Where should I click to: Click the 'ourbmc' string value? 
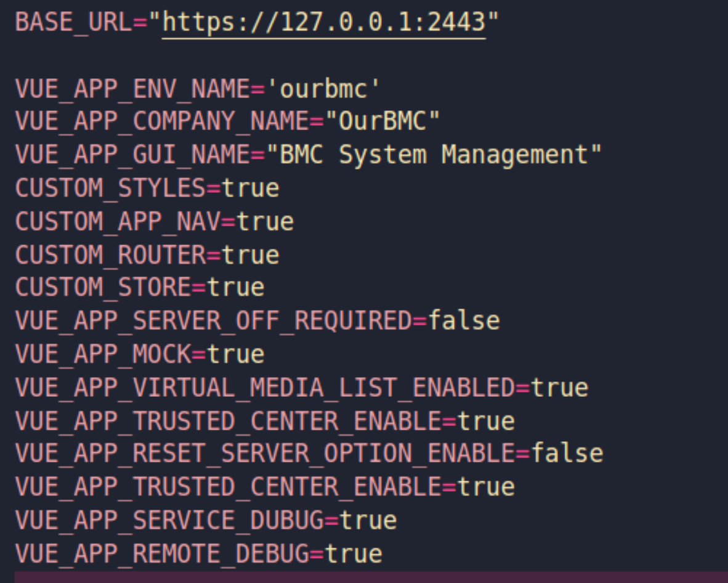pos(323,89)
